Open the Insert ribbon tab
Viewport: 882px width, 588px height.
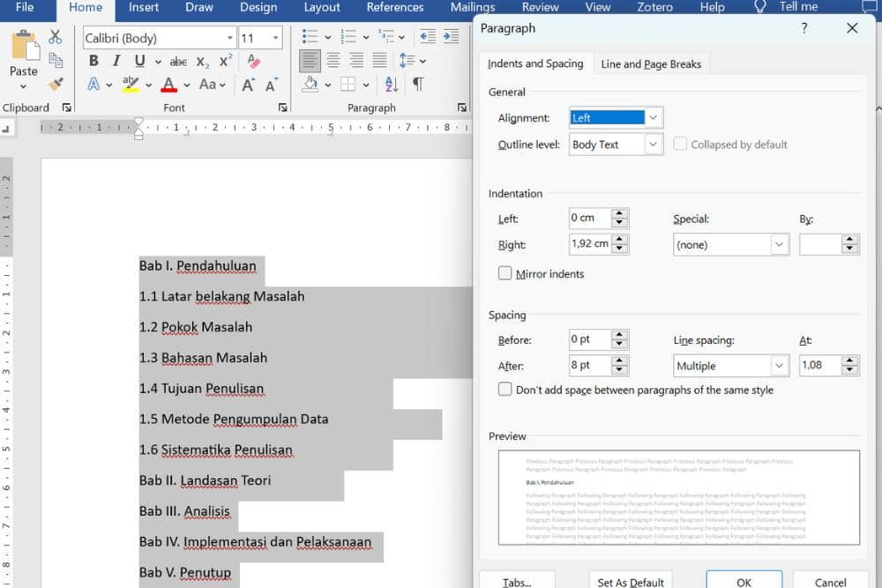click(144, 7)
